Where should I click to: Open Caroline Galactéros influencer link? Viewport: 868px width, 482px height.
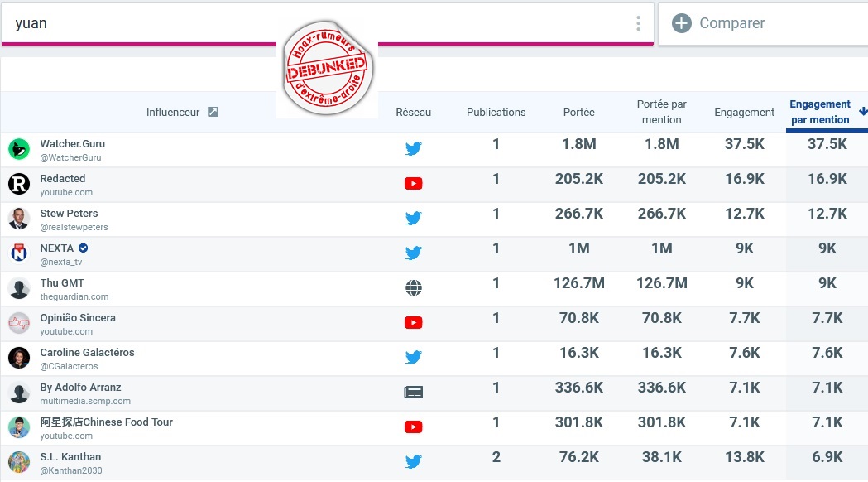[x=87, y=352]
